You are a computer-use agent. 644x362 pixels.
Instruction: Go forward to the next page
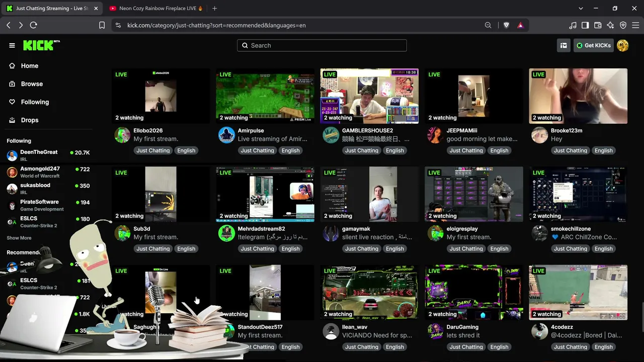[21, 25]
